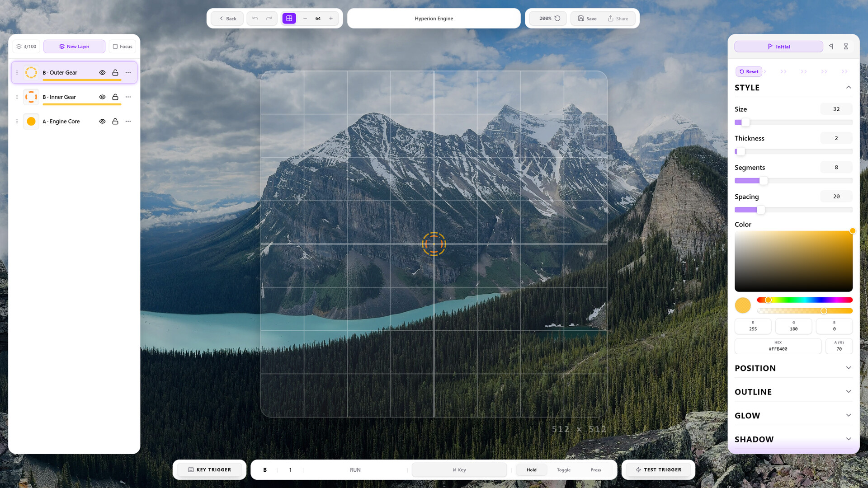Toggle the grid view icon
Viewport: 868px width, 488px height.
coord(289,19)
